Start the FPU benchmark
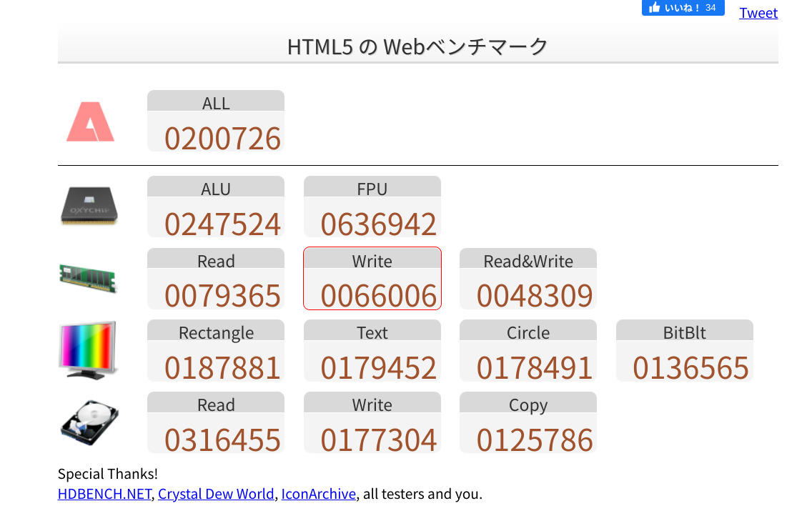Screen dimensions: 812x516 tap(372, 207)
